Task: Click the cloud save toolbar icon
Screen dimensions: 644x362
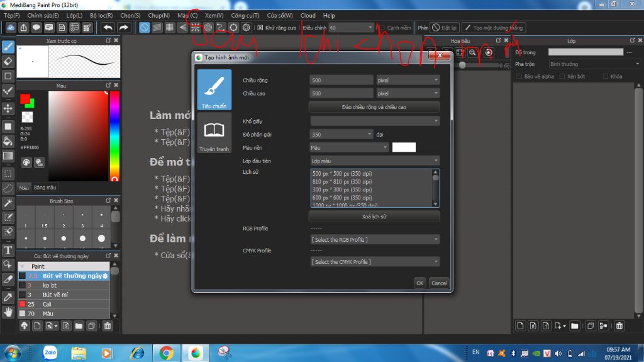Action: tap(11, 28)
